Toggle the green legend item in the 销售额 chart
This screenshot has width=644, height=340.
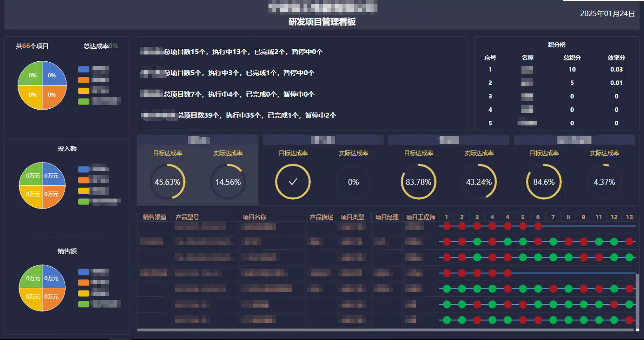click(84, 304)
